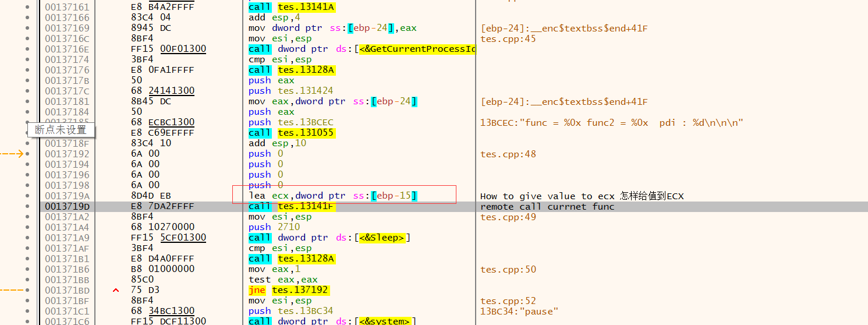Select the func = %0x format string comment

tap(612, 122)
